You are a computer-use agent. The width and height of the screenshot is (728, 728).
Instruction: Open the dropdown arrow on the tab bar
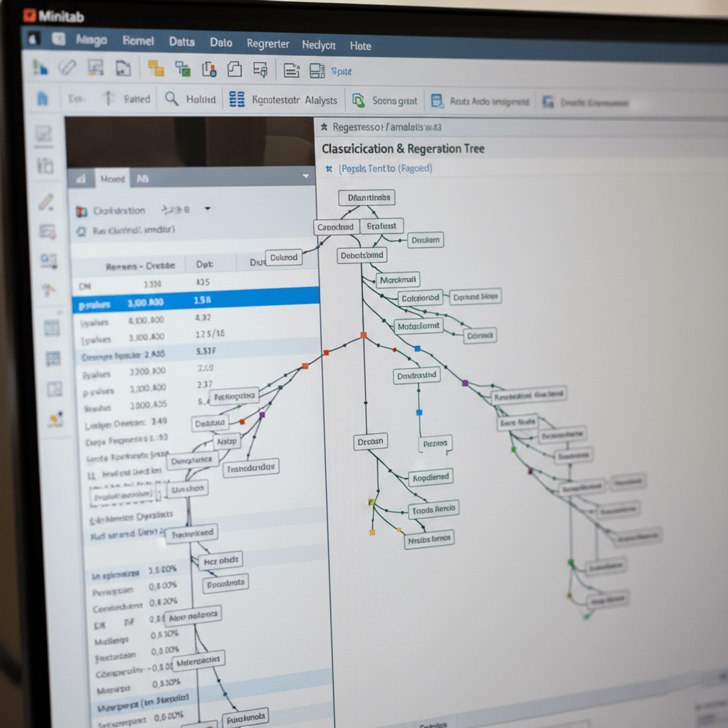tap(306, 177)
